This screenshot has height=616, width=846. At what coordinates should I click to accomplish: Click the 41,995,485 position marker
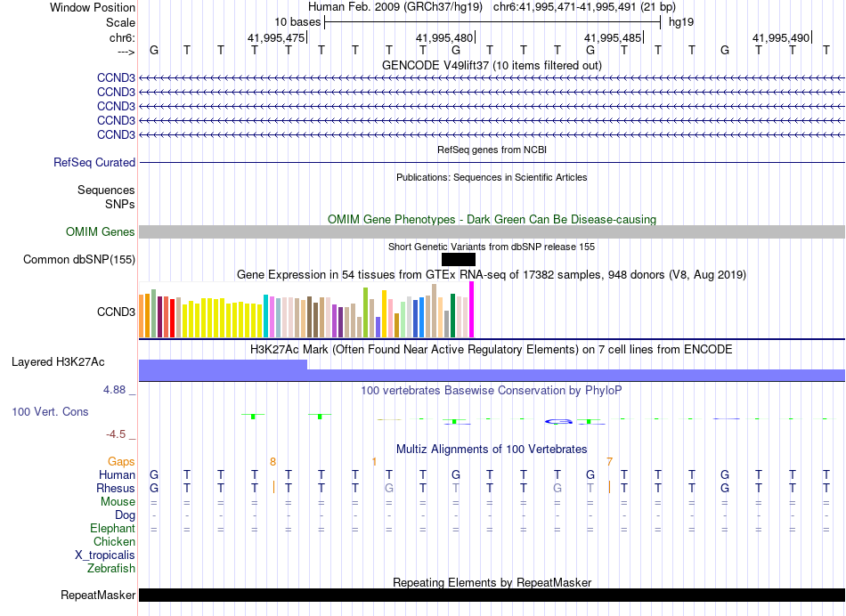613,37
